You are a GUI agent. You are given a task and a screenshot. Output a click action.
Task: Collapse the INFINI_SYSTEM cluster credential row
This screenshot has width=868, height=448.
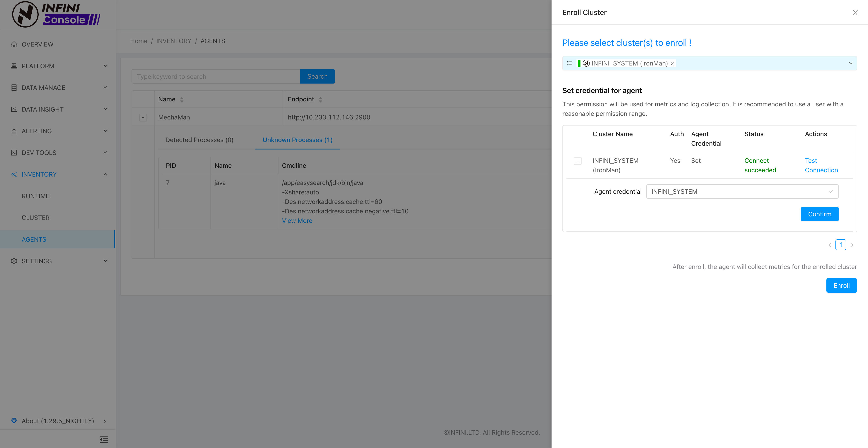coord(578,161)
